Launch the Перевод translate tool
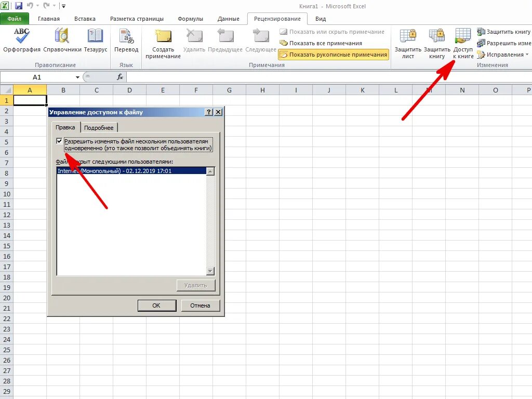Viewport: 532px width, 399px height. point(126,41)
